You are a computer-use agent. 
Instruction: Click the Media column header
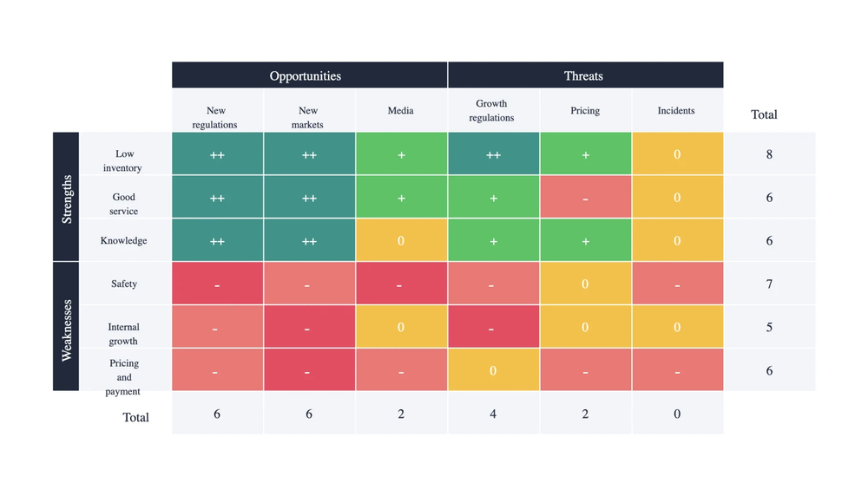click(401, 111)
